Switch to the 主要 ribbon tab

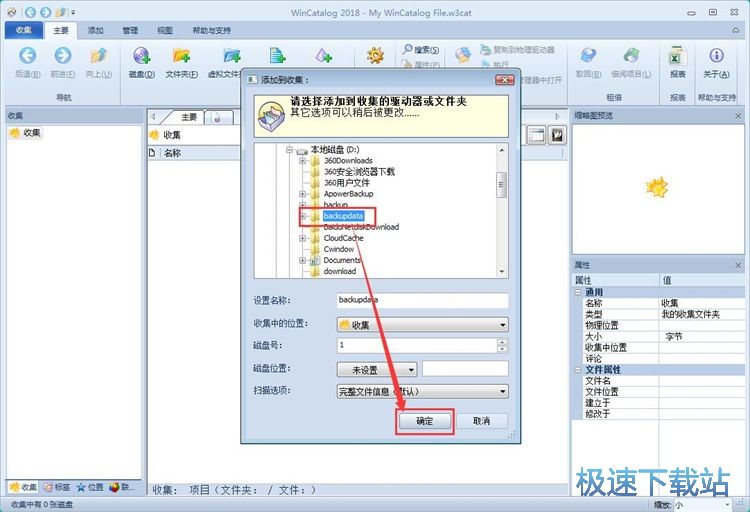61,30
